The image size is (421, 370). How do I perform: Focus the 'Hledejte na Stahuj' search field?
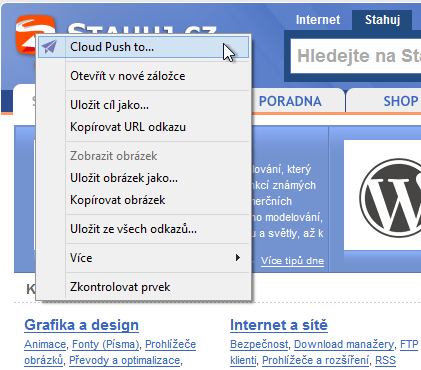(356, 56)
